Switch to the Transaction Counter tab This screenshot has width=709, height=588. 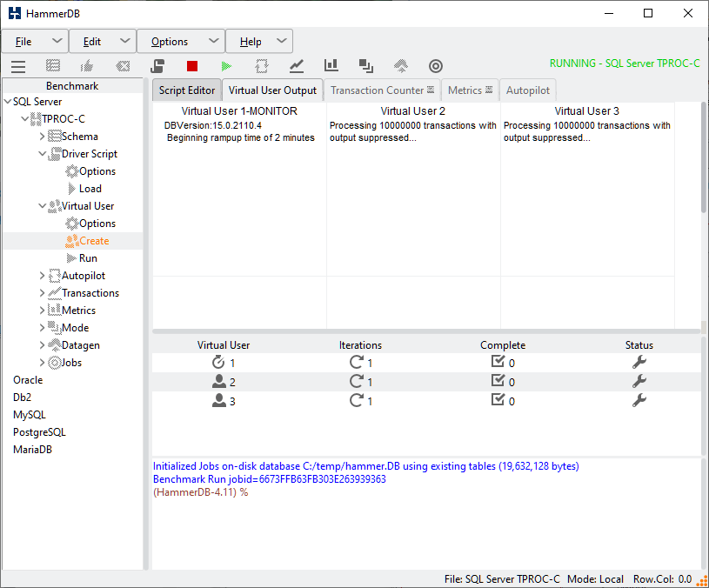(382, 90)
